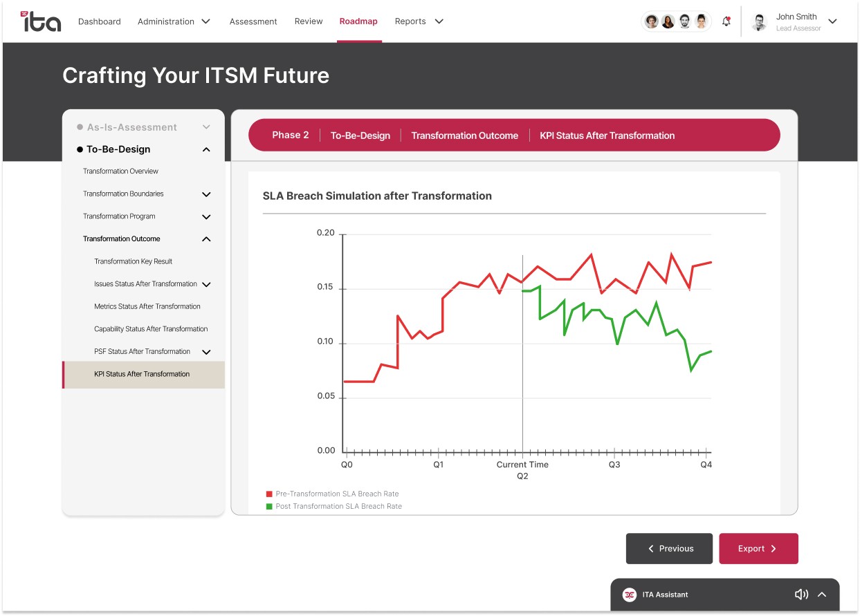Open the Reports menu
This screenshot has height=616, width=860.
[x=410, y=21]
